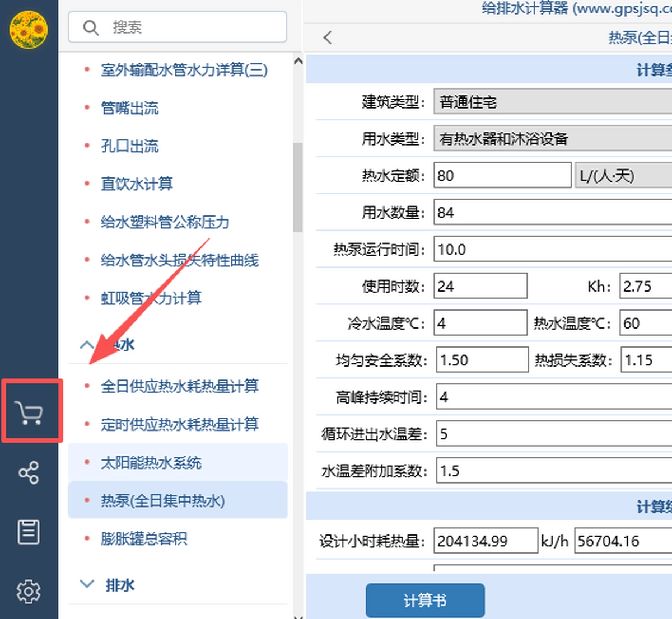Open the 建筑类型 dropdown
Viewport: 672px width, 619px height.
click(x=552, y=102)
